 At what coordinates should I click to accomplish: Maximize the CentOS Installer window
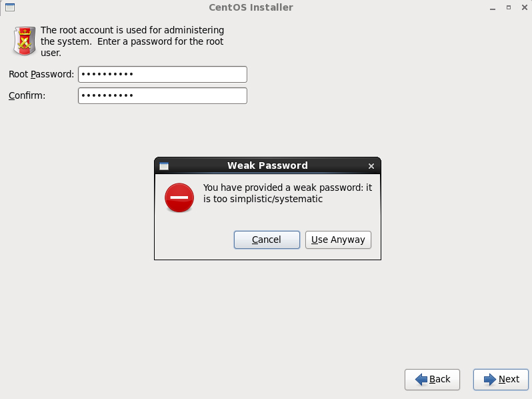tap(509, 7)
